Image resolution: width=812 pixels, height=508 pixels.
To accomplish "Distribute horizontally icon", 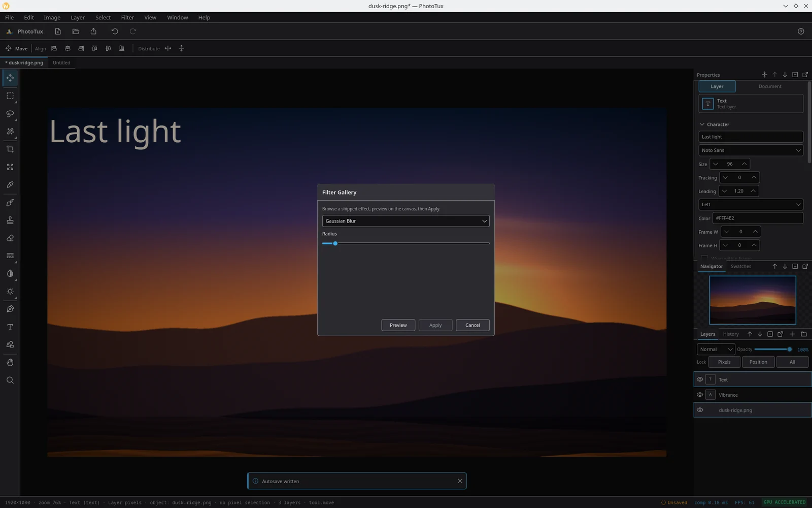I will (168, 49).
